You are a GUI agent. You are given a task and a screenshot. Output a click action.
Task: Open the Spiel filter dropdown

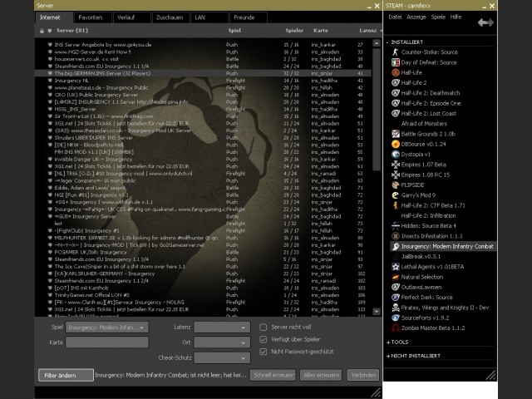click(x=107, y=328)
